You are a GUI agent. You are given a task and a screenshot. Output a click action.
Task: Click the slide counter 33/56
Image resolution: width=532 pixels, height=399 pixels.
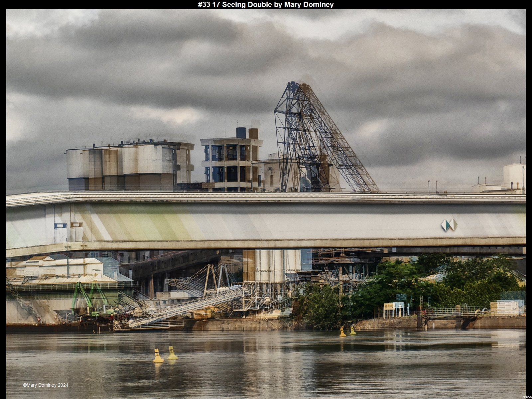click(527, 397)
